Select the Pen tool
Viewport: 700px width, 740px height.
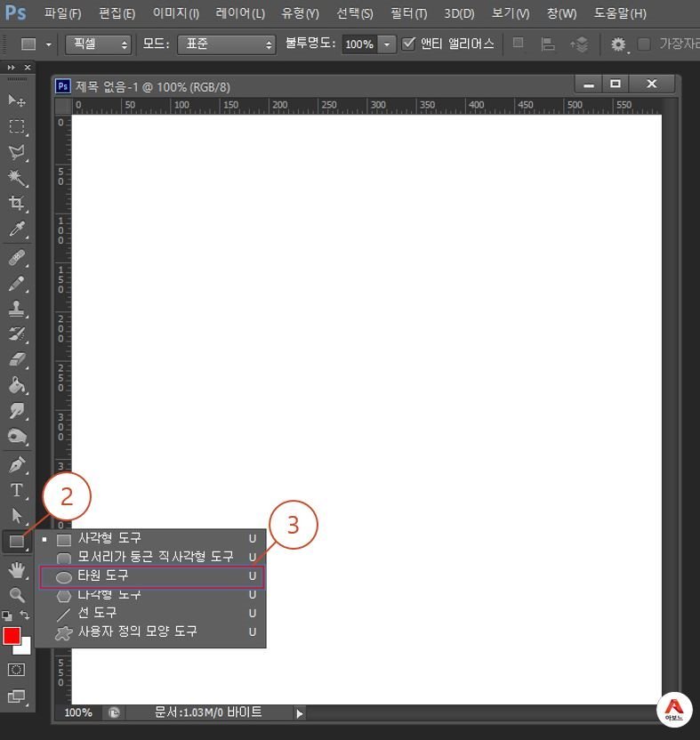17,465
